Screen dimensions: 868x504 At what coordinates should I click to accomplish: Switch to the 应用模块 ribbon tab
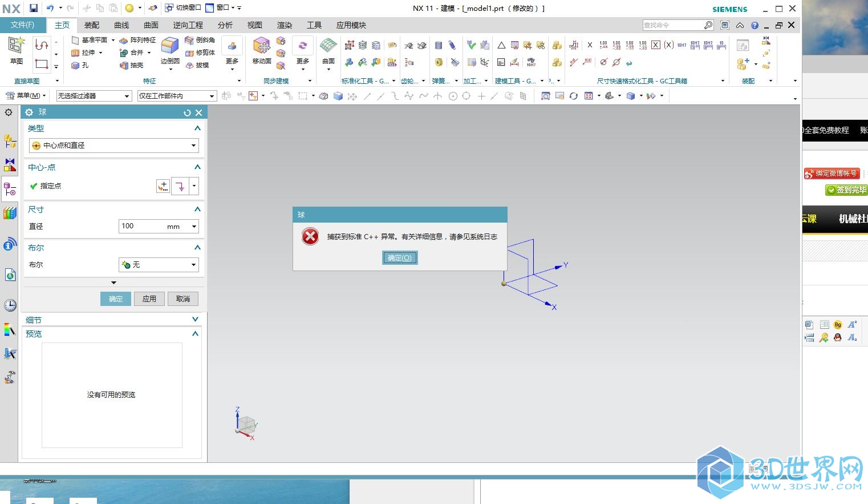351,25
